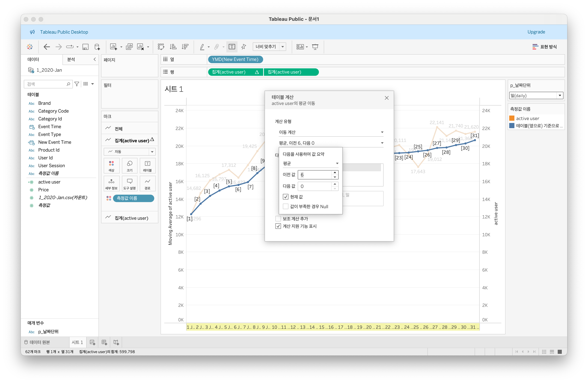Enable the 값이 부족한 경우 Null checkbox
The width and height of the screenshot is (588, 383).
pos(286,206)
